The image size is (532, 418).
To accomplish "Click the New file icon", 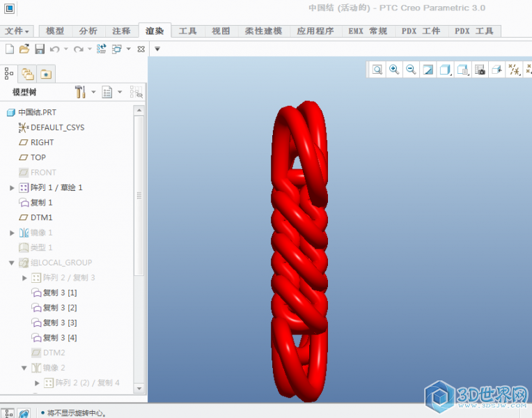I will point(9,49).
